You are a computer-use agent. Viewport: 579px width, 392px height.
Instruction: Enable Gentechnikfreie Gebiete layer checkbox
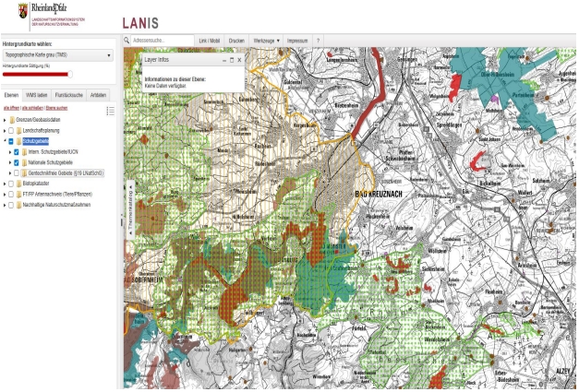[x=17, y=172]
